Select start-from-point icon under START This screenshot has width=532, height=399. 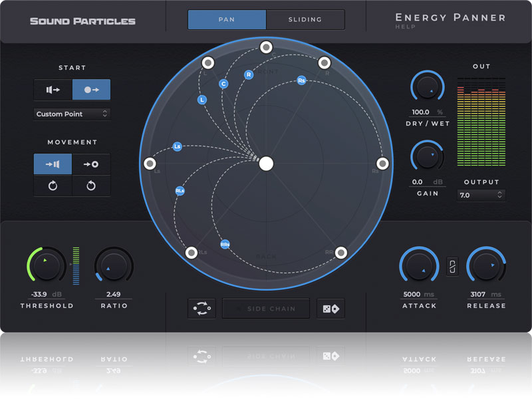pos(91,89)
